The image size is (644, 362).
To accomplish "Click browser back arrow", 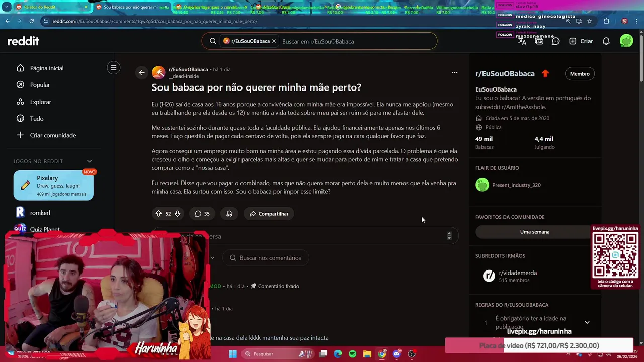I will point(7,21).
